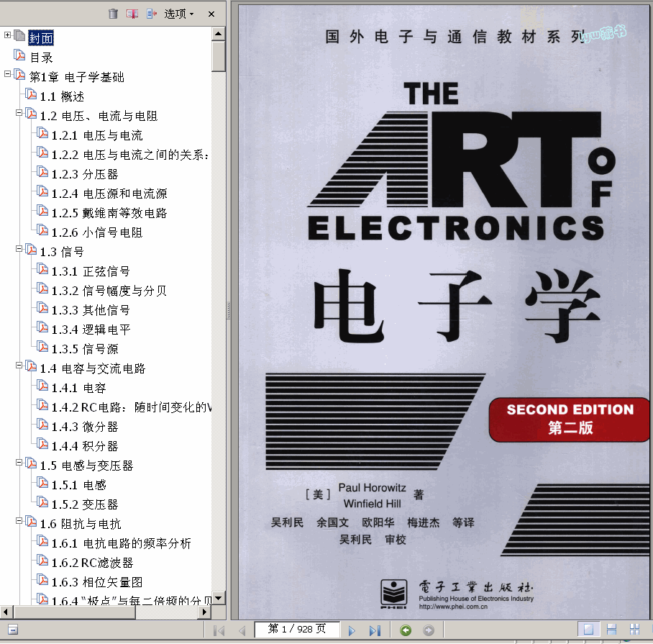
Task: Open 1.2.5 戴维南等效电路 bookmark
Action: tap(109, 213)
